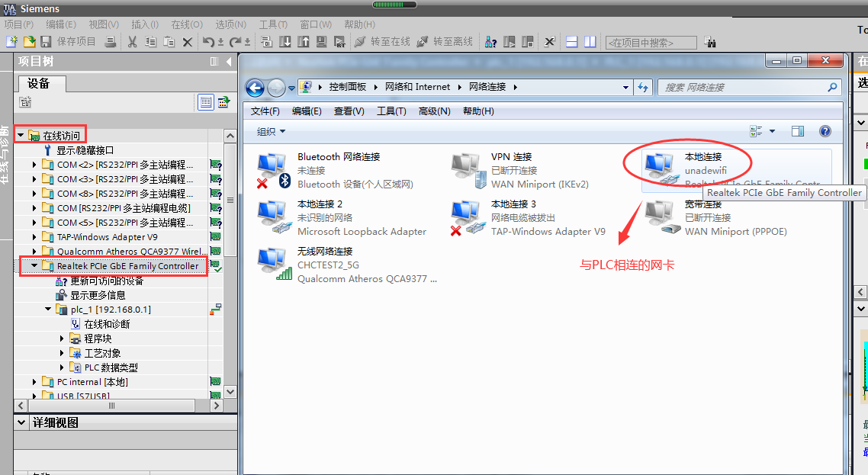Click the Explorer help question mark icon
Viewport: 868px width, 475px height.
[825, 131]
